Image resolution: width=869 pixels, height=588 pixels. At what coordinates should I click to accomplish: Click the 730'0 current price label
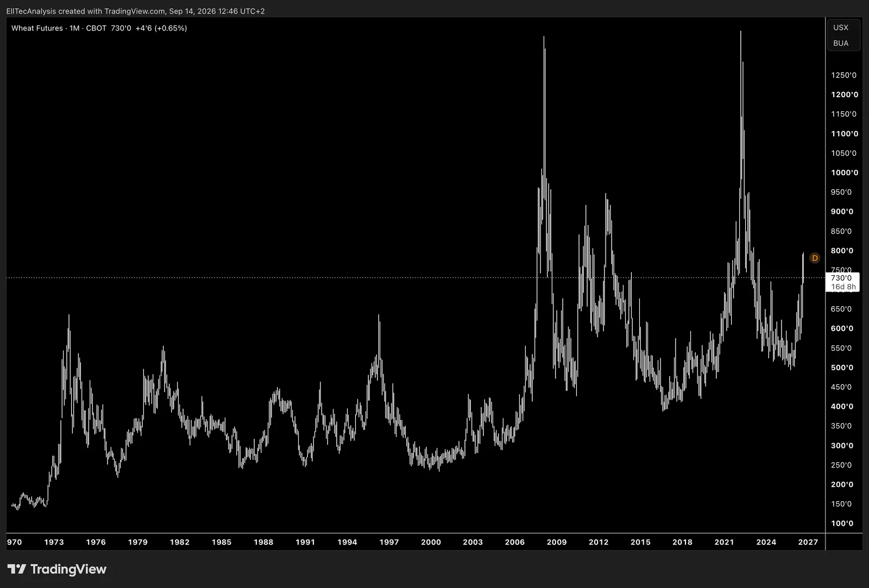point(841,277)
